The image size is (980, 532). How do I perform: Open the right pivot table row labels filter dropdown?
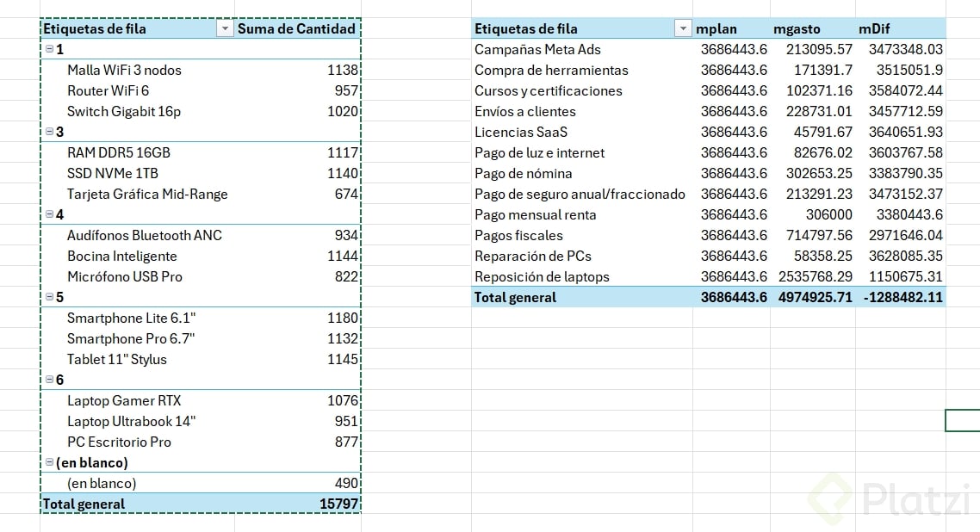(683, 28)
